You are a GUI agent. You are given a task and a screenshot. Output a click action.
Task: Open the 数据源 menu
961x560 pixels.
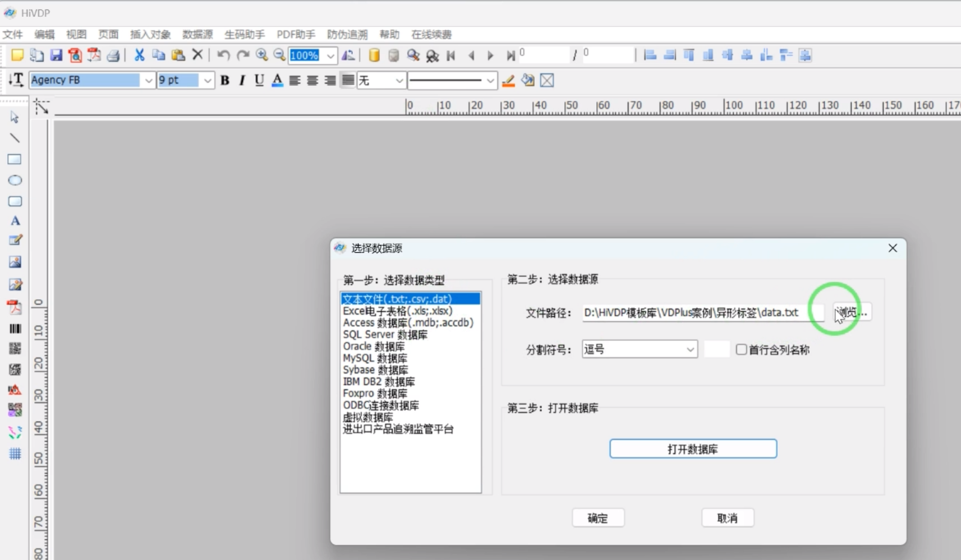(x=197, y=35)
